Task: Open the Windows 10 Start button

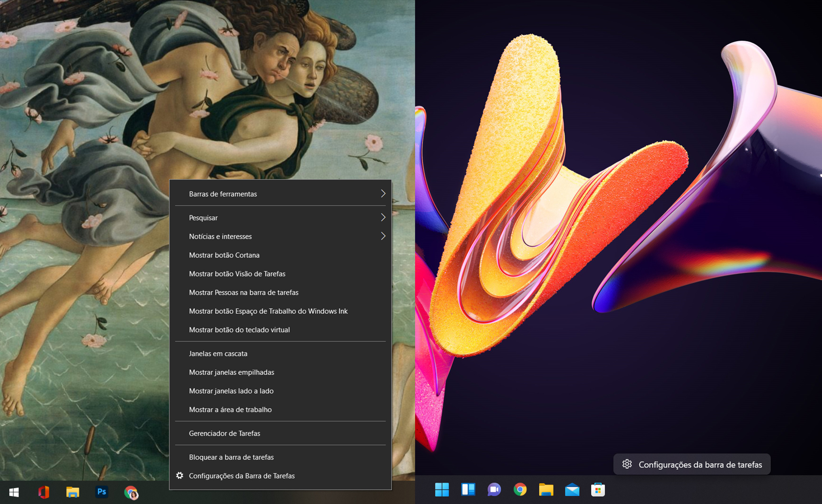Action: coord(14,492)
